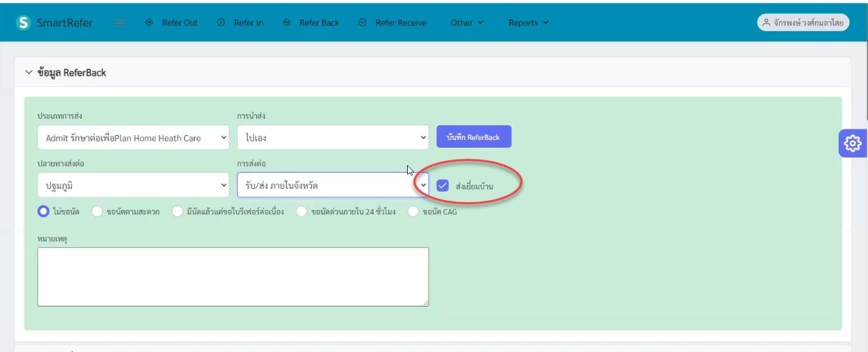Expand the Other dropdown menu
This screenshot has height=352, width=868.
pyautogui.click(x=467, y=22)
